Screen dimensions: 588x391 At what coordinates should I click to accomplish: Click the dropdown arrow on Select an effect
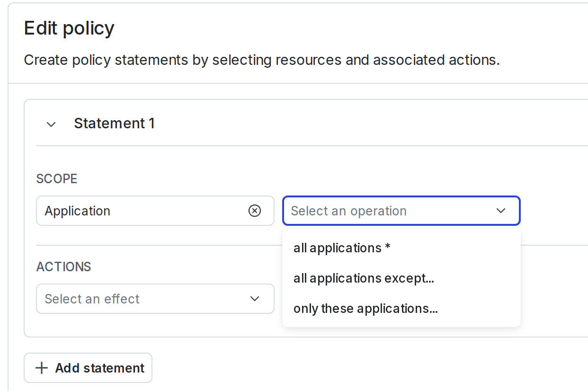(x=255, y=299)
